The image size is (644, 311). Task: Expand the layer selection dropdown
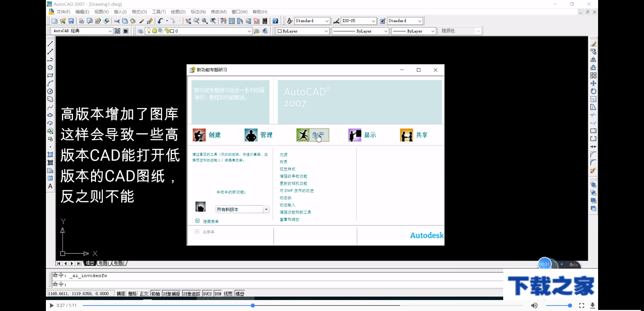point(249,31)
